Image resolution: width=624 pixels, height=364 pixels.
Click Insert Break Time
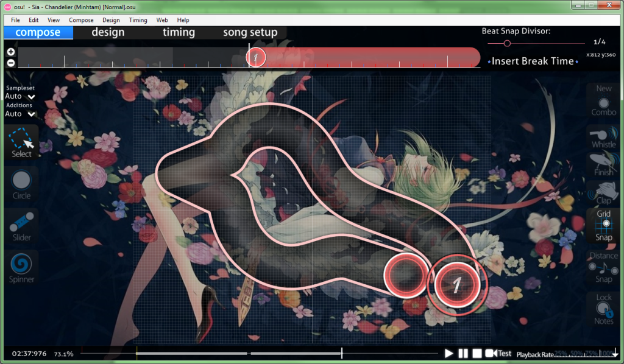533,61
